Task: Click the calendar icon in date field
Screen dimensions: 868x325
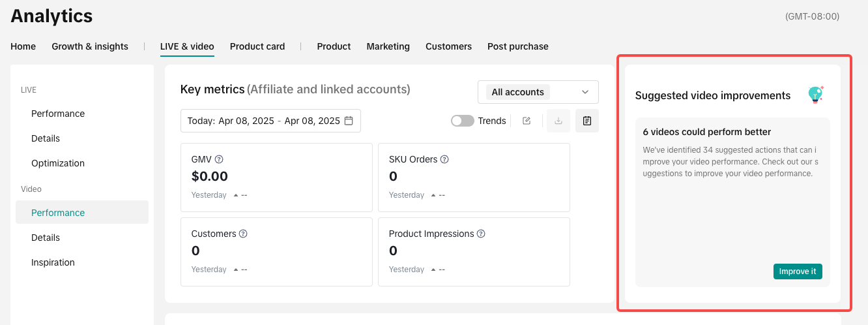Action: click(x=349, y=121)
